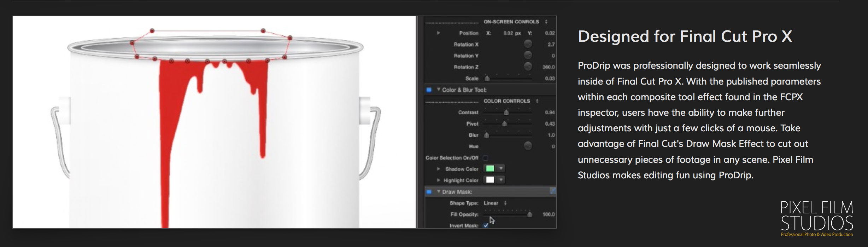Click the Draw Mask pen tool icon
Screen dimensions: 868x247
tap(552, 191)
